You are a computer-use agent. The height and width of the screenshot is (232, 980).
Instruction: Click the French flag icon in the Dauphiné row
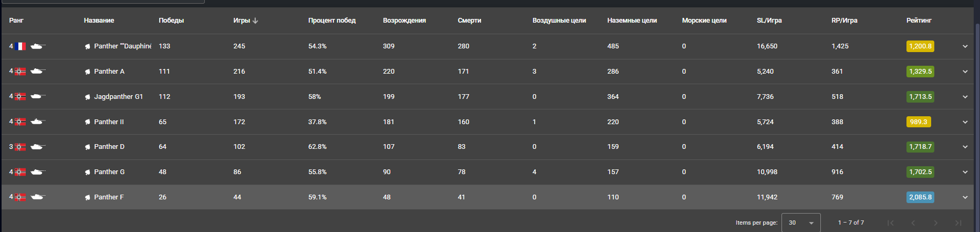20,46
